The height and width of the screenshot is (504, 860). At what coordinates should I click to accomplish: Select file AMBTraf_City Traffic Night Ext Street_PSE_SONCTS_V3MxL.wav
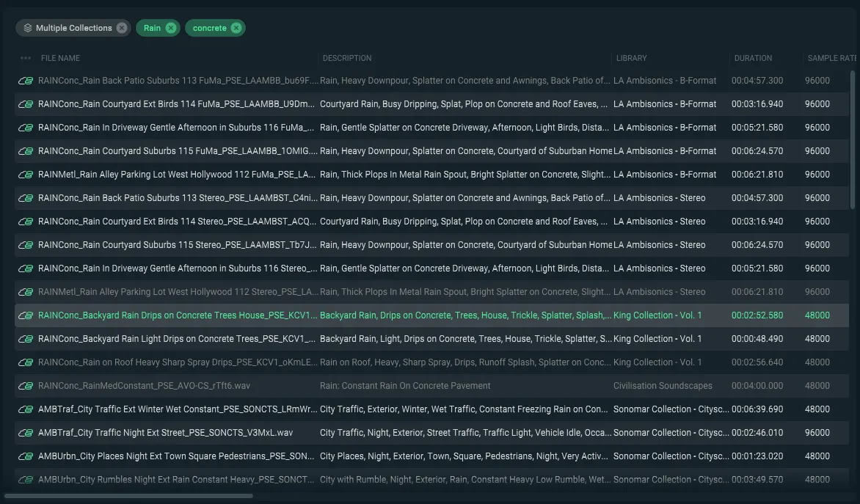[x=166, y=434]
